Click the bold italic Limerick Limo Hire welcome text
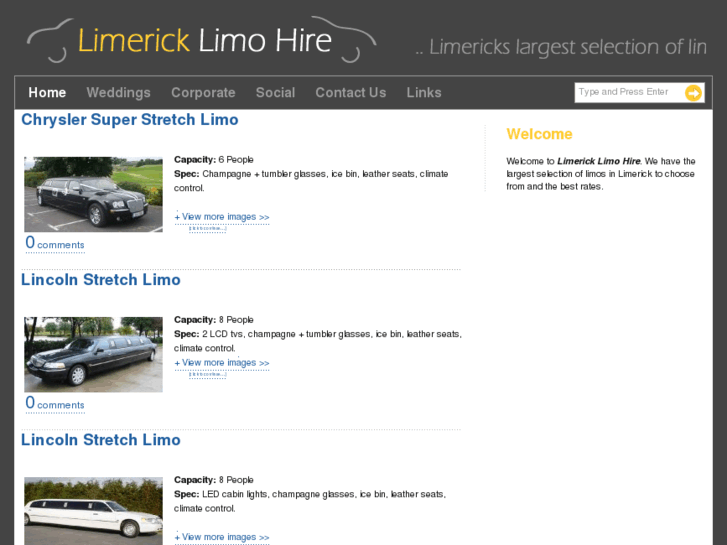This screenshot has height=545, width=727. pyautogui.click(x=599, y=161)
